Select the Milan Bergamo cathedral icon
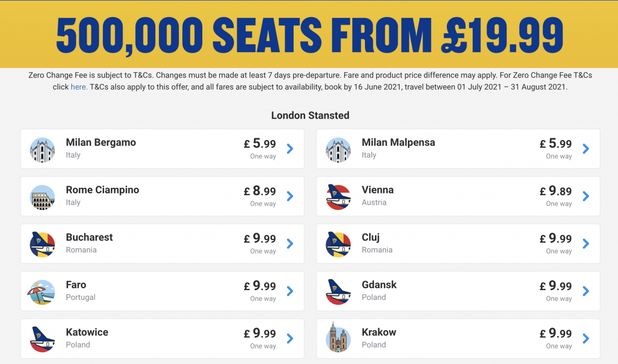 pyautogui.click(x=42, y=149)
